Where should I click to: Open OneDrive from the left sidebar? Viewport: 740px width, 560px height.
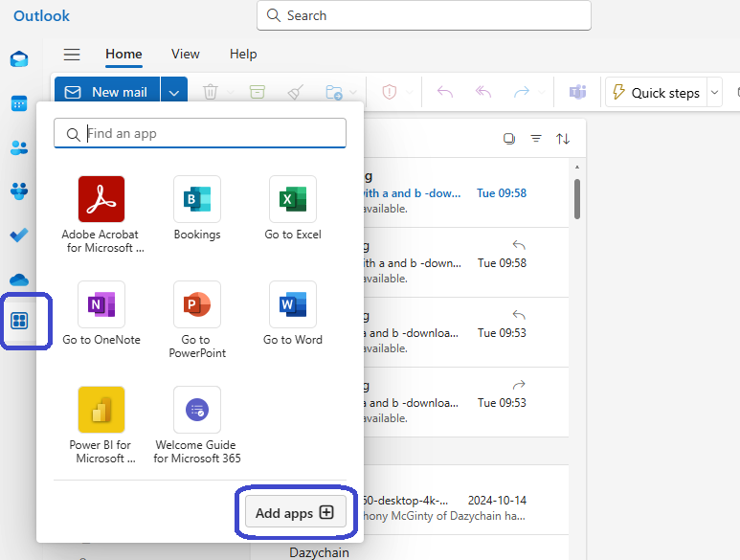coord(19,279)
